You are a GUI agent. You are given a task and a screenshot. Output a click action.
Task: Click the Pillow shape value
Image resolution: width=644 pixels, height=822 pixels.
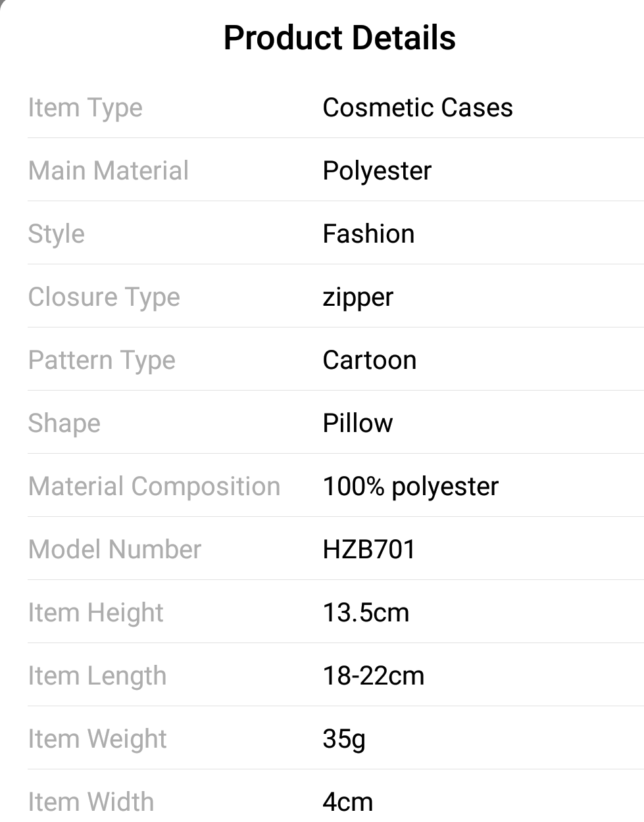(358, 423)
